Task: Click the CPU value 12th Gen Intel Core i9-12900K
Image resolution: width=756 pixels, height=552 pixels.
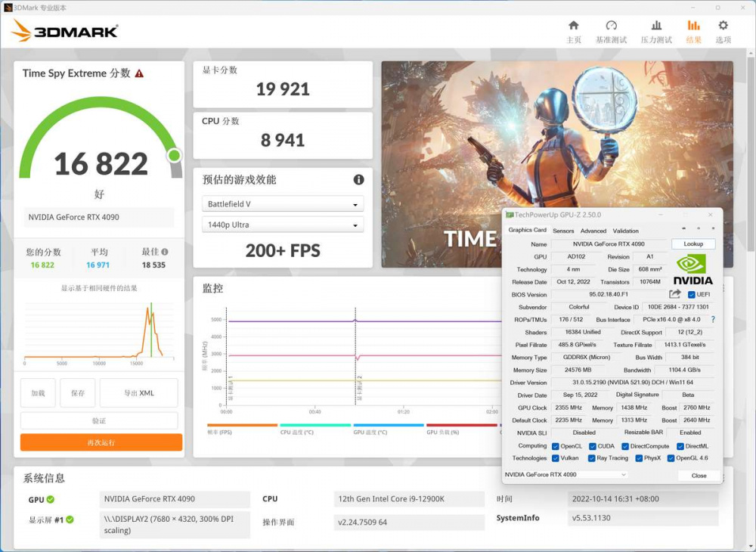Action: point(409,499)
